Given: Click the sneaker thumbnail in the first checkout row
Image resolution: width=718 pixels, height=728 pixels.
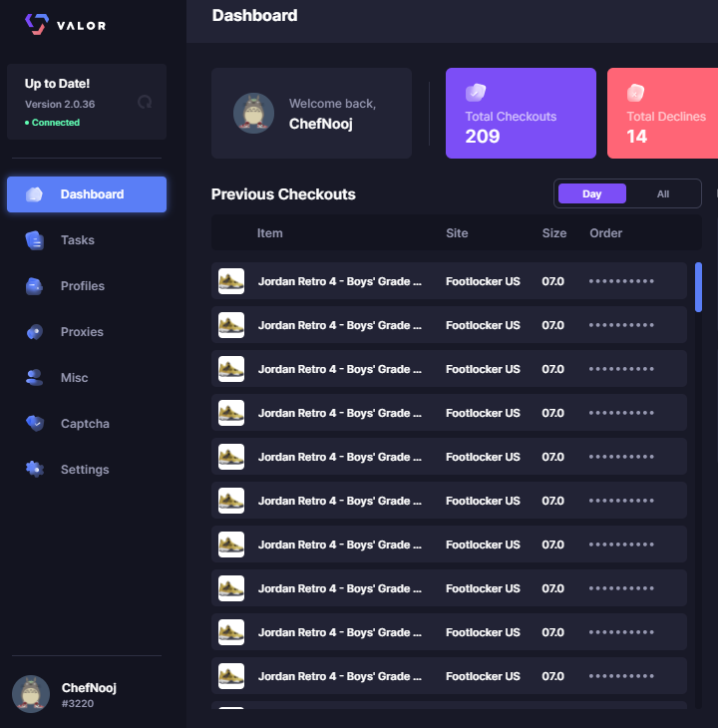Looking at the screenshot, I should click(231, 281).
